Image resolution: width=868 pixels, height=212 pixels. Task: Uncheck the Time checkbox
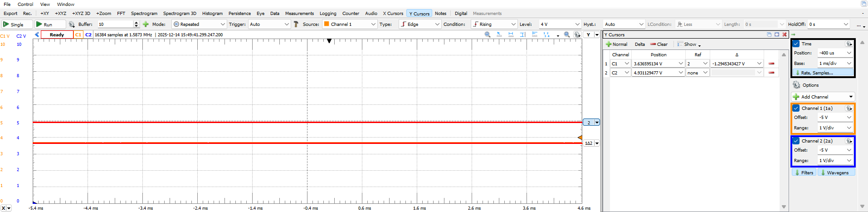pyautogui.click(x=796, y=44)
